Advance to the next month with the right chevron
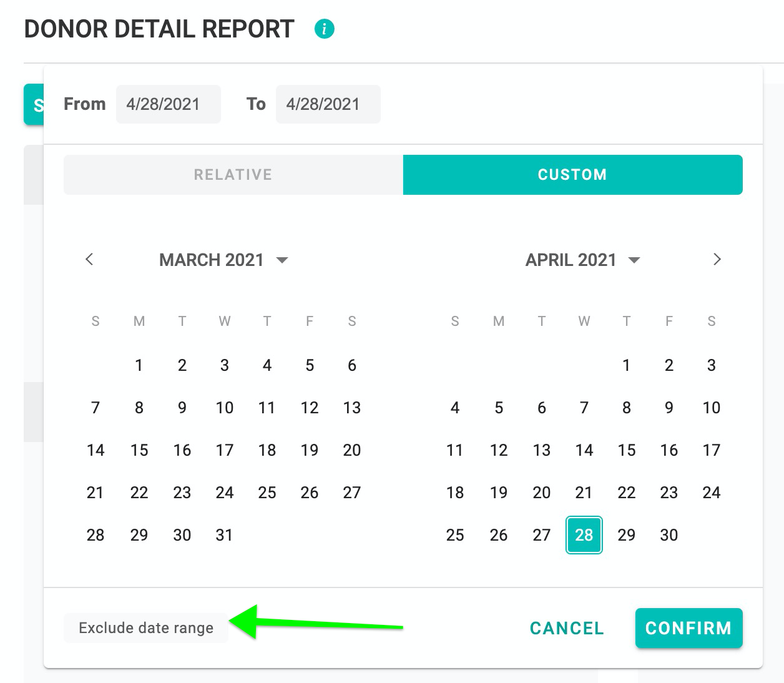 pos(717,259)
